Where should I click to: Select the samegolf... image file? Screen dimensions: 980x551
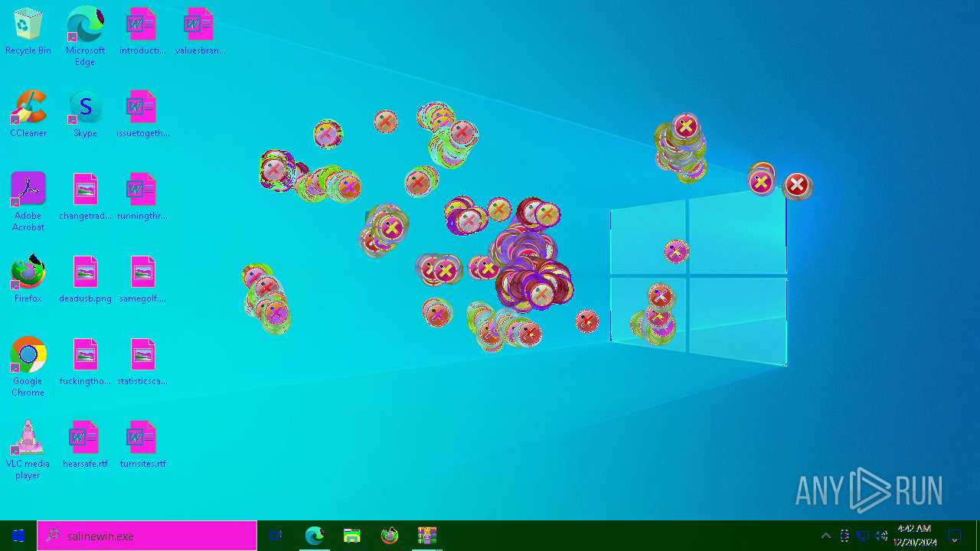click(x=142, y=280)
